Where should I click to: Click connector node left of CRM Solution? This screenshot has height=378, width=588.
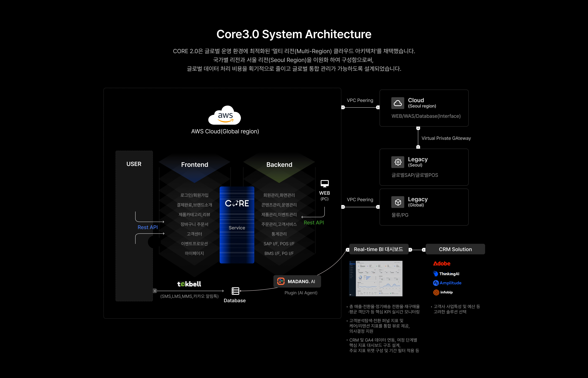pyautogui.click(x=423, y=250)
